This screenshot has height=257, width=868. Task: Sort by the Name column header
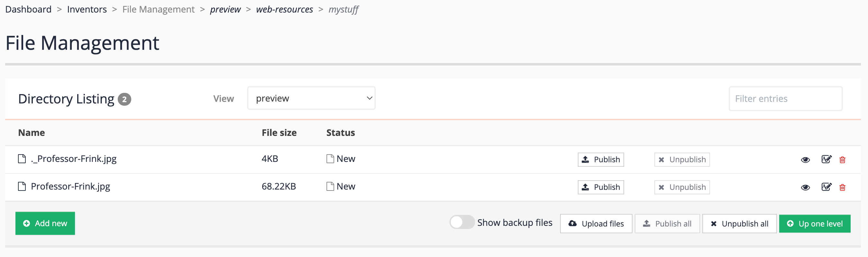pos(31,133)
